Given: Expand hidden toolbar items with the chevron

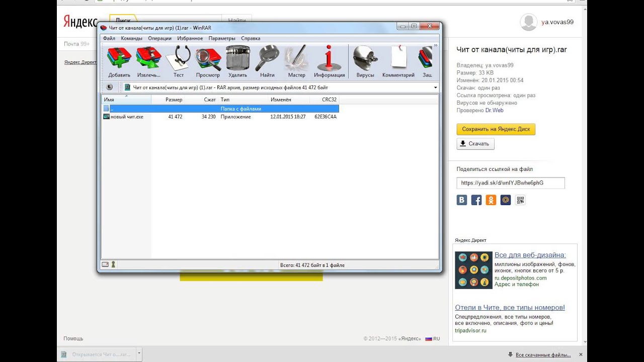Looking at the screenshot, I should tap(436, 46).
